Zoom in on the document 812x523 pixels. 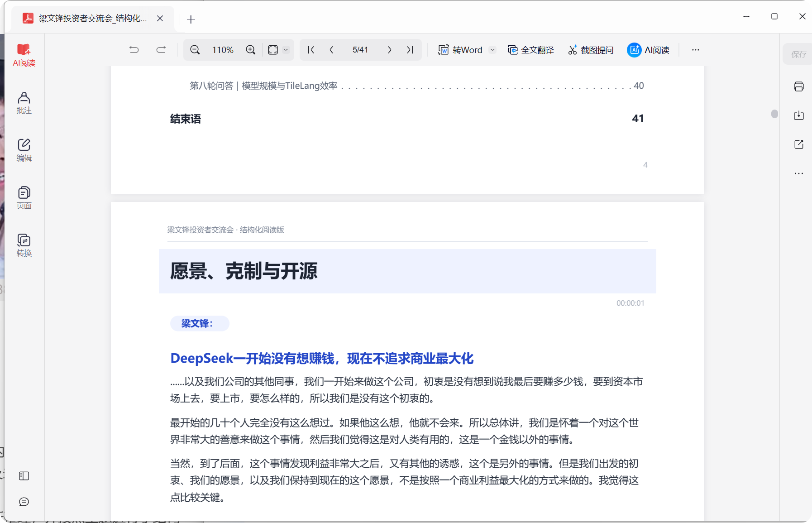[251, 50]
